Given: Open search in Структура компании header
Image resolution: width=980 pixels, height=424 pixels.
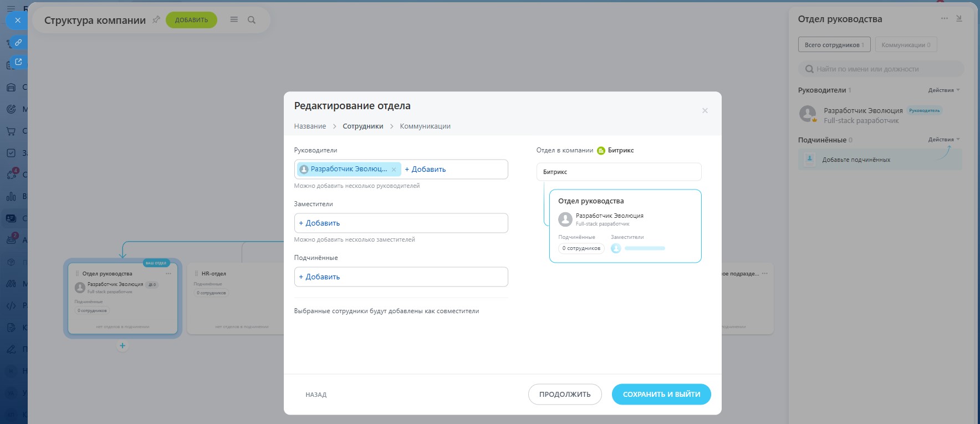Looking at the screenshot, I should (252, 20).
